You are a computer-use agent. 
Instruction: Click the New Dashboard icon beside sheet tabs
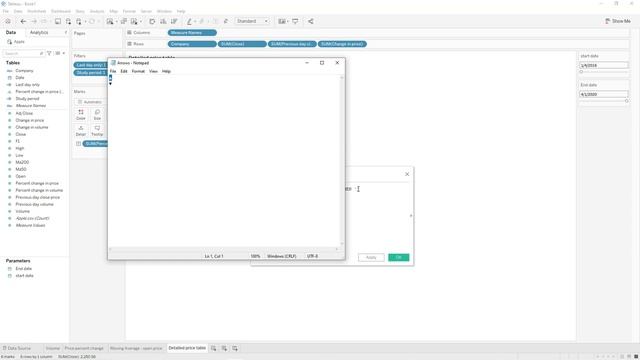point(224,348)
